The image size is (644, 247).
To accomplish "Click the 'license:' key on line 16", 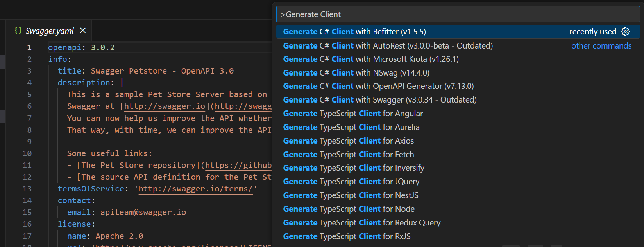I will click(76, 224).
